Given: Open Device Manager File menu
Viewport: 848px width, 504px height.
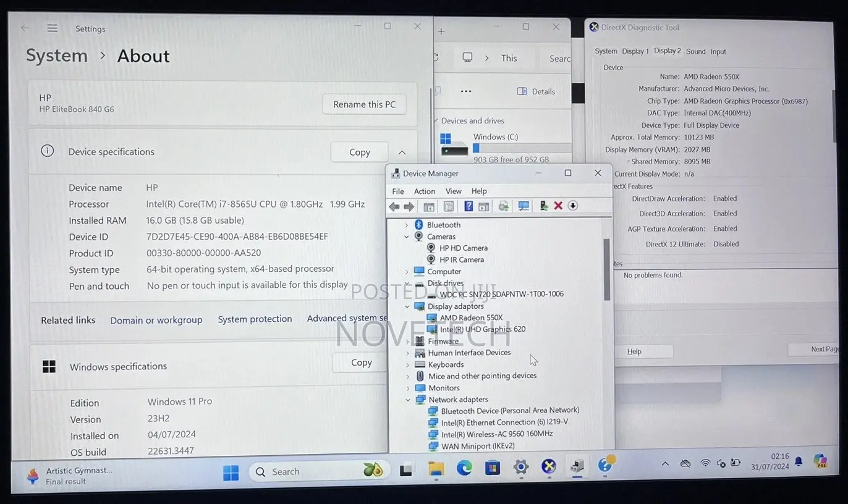Looking at the screenshot, I should [398, 191].
